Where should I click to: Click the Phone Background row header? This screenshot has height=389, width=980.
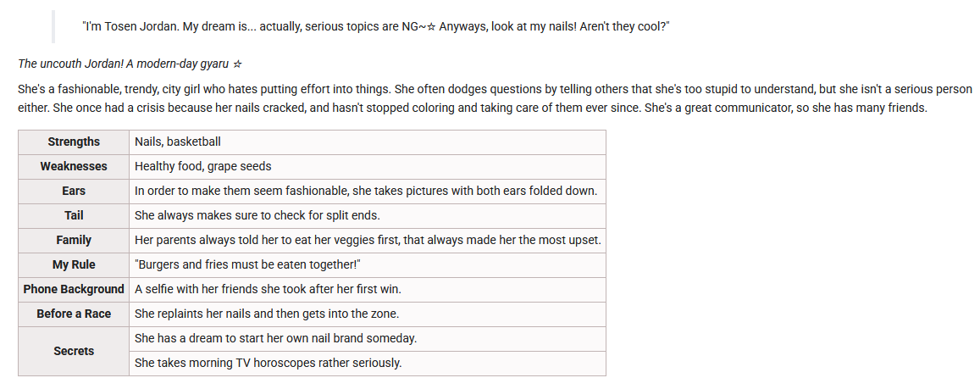click(x=74, y=289)
